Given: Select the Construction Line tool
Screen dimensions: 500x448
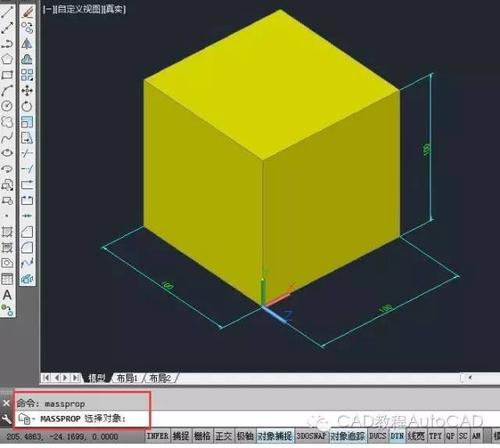Looking at the screenshot, I should click(x=7, y=28).
